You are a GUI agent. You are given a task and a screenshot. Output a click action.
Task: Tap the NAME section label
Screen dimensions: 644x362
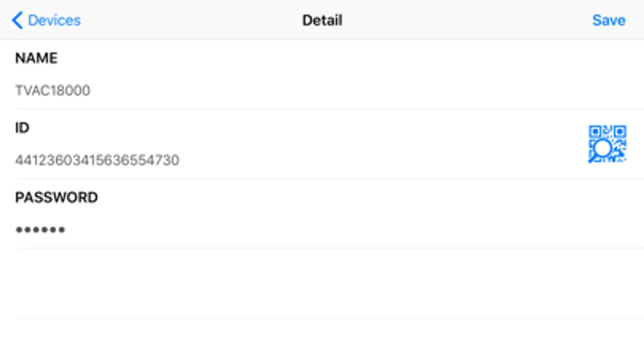[36, 58]
